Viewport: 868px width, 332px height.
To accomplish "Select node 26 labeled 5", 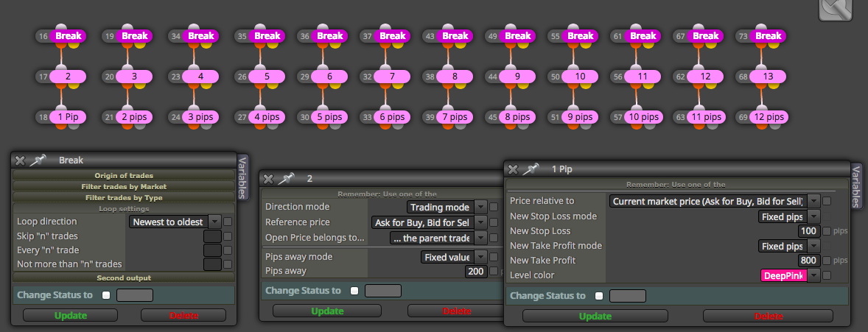I will click(x=267, y=77).
